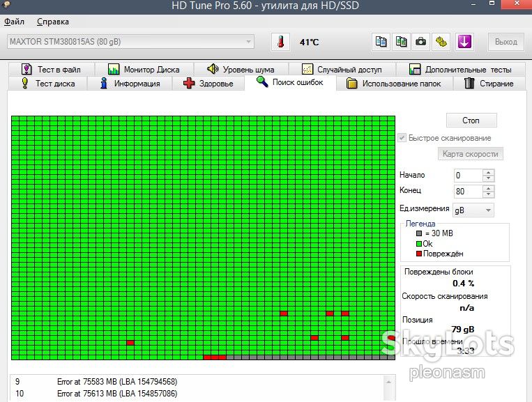Select the 'Поиск ошибок' tab
Viewport: 532px width, 402px height.
(290, 82)
